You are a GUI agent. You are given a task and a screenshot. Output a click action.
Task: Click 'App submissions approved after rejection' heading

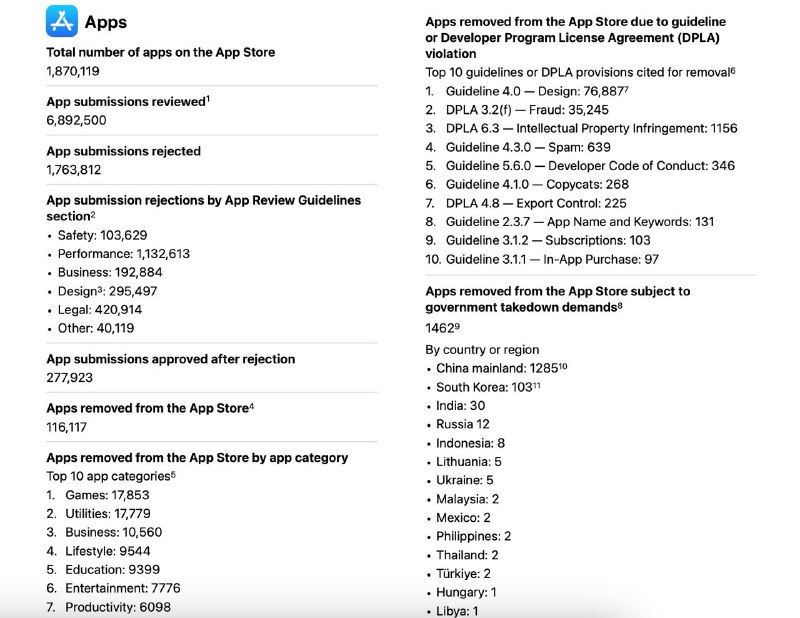(171, 359)
